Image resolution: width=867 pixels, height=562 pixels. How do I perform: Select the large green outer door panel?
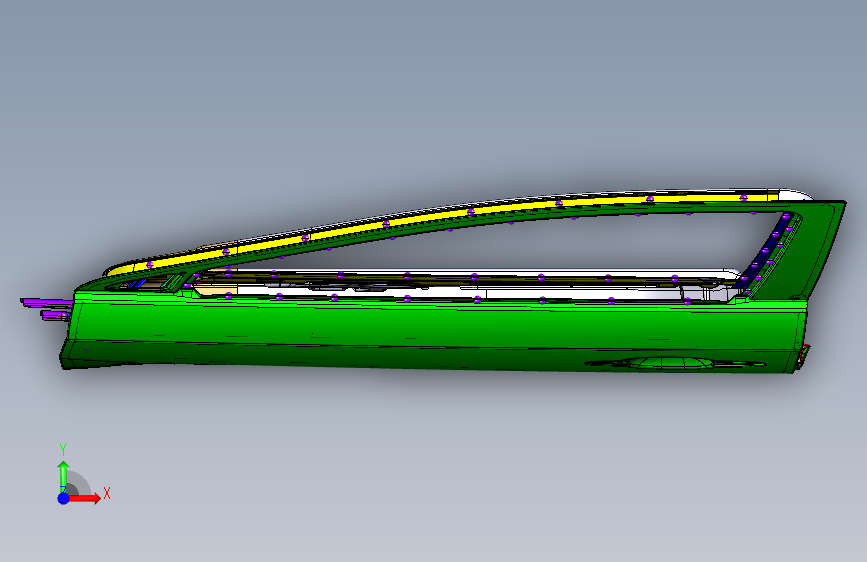click(x=431, y=332)
